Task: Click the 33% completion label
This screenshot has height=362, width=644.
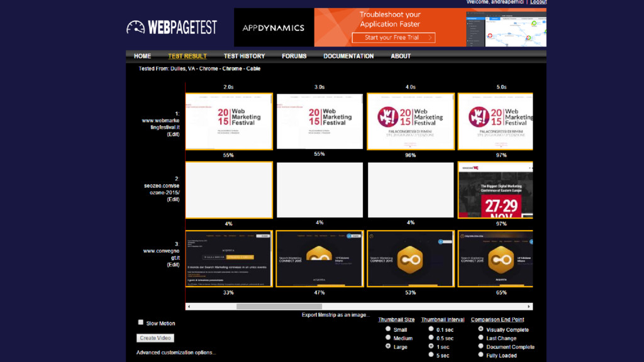Action: pos(228,293)
